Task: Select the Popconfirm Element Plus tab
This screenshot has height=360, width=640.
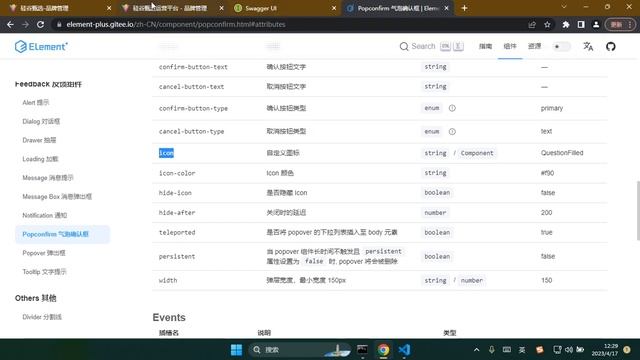Action: pos(398,8)
